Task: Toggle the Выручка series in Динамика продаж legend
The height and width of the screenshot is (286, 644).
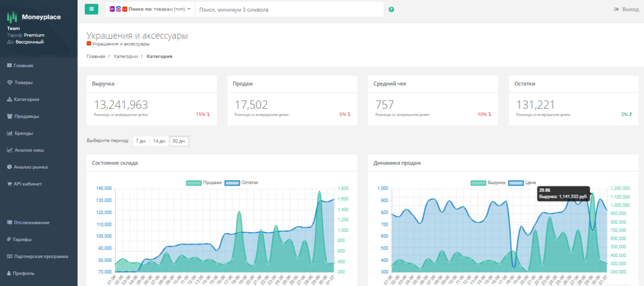Action: point(488,183)
